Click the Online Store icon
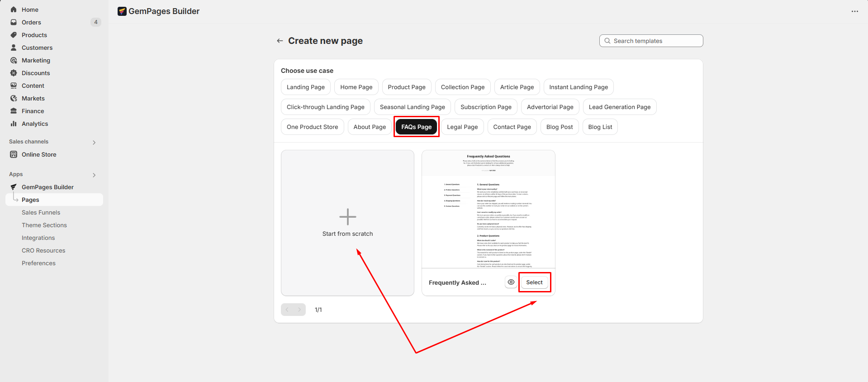Screen dimensions: 868x382 tap(14, 154)
